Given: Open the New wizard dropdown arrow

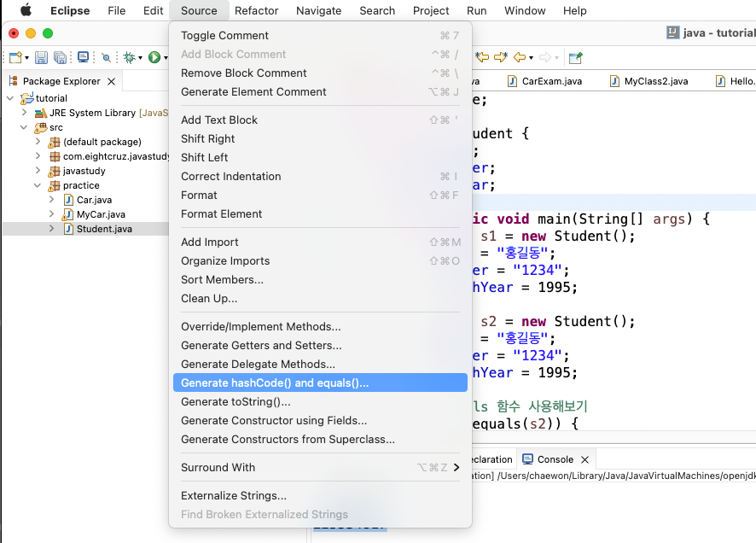Looking at the screenshot, I should (26, 58).
